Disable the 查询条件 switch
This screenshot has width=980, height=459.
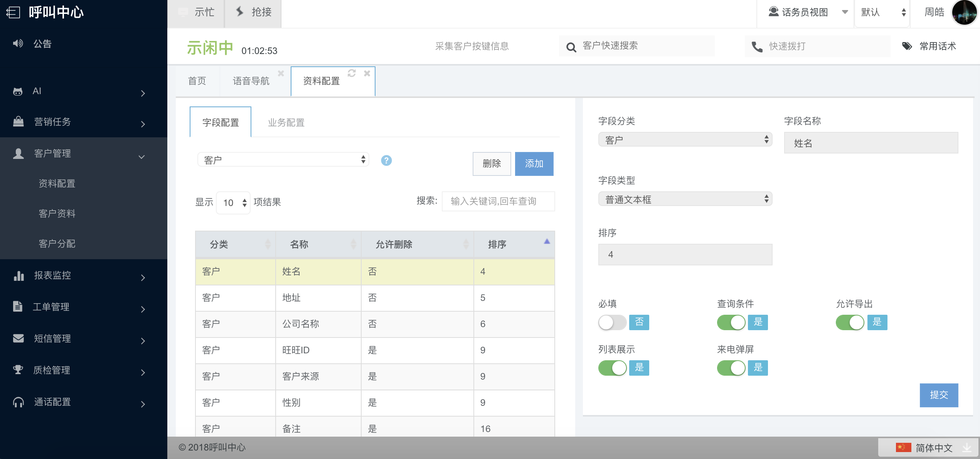pyautogui.click(x=731, y=322)
